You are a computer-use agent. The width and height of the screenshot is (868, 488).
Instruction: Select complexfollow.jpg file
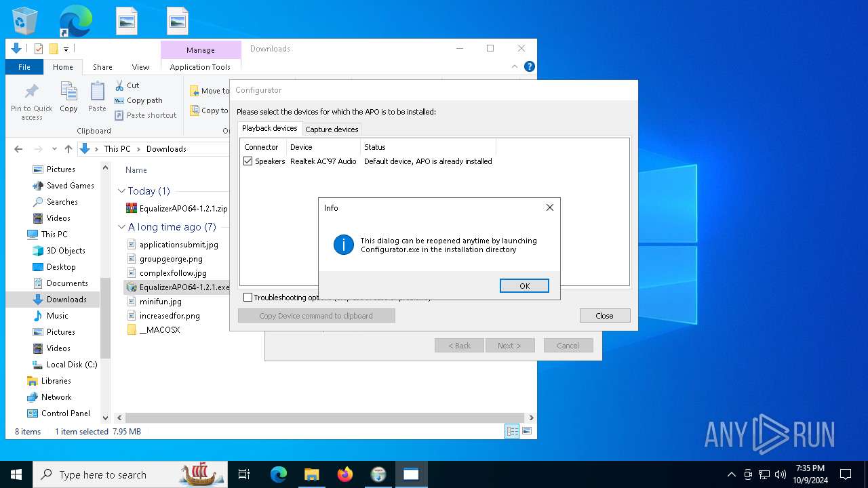167,273
